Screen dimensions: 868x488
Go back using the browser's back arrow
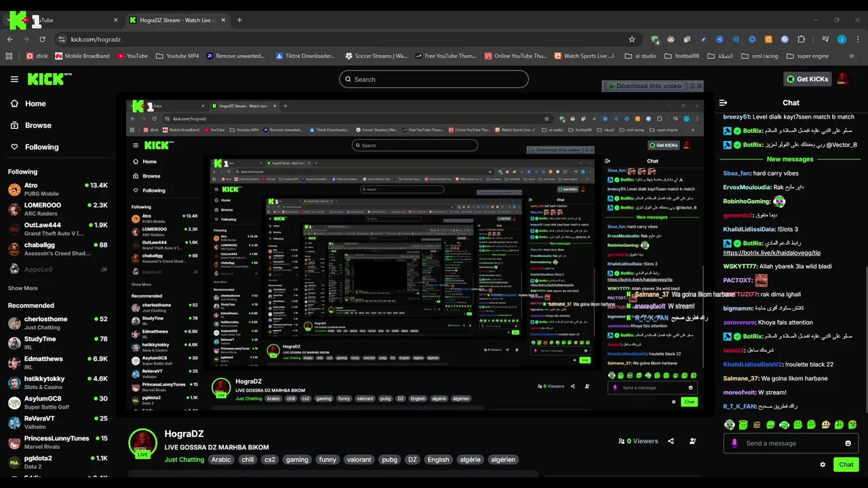pos(10,39)
